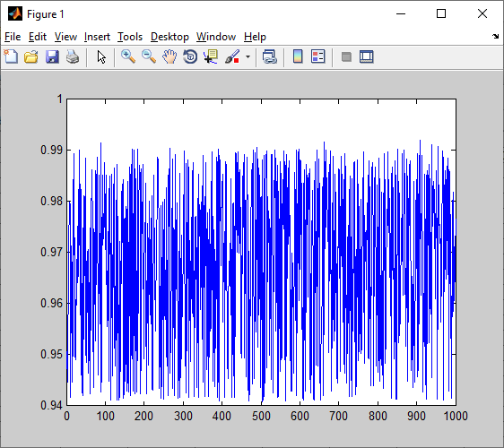Click the Brush/Select Data tool
This screenshot has width=504, height=448.
[x=232, y=56]
